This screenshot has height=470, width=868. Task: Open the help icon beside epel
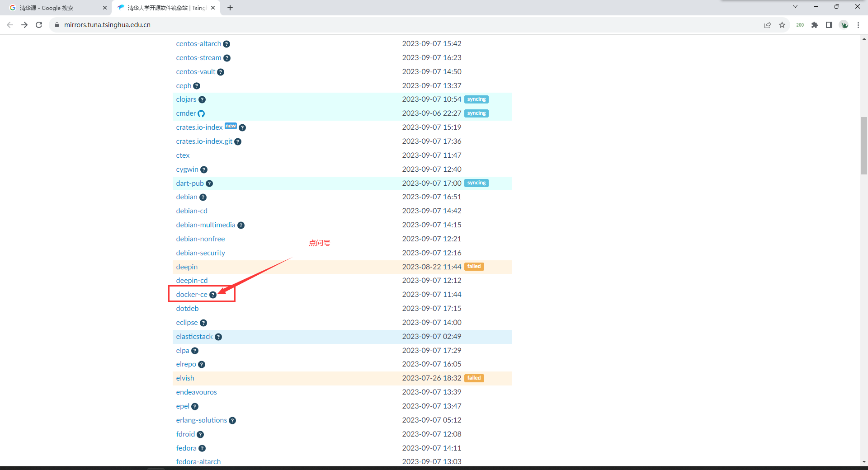click(195, 407)
